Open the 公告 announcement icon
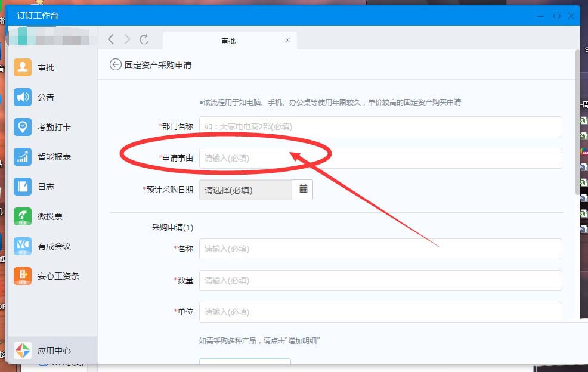This screenshot has width=588, height=372. click(x=23, y=97)
